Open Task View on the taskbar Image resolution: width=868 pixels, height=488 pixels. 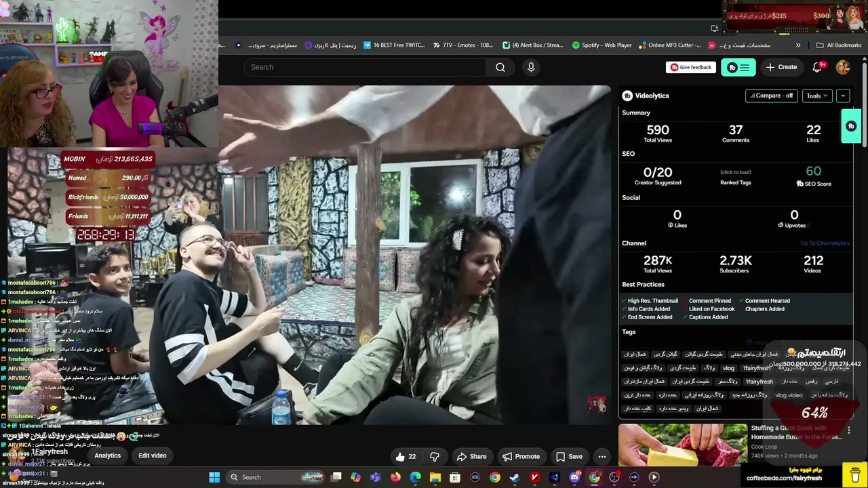pyautogui.click(x=336, y=477)
